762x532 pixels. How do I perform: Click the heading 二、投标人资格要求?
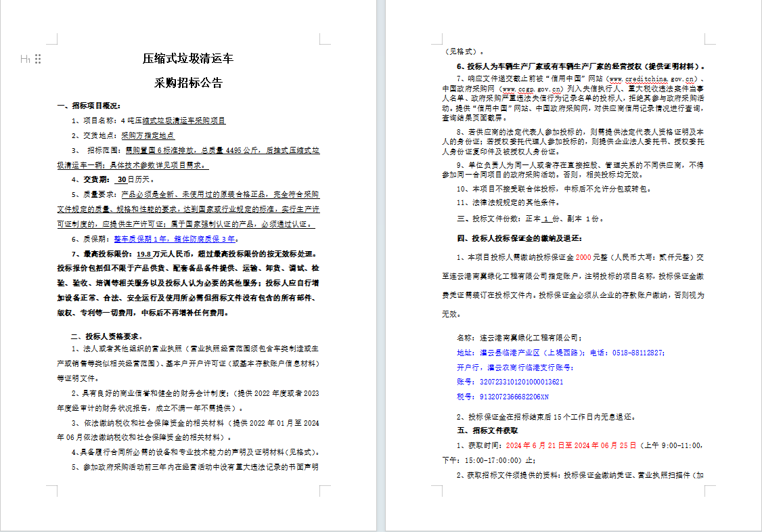click(x=106, y=336)
